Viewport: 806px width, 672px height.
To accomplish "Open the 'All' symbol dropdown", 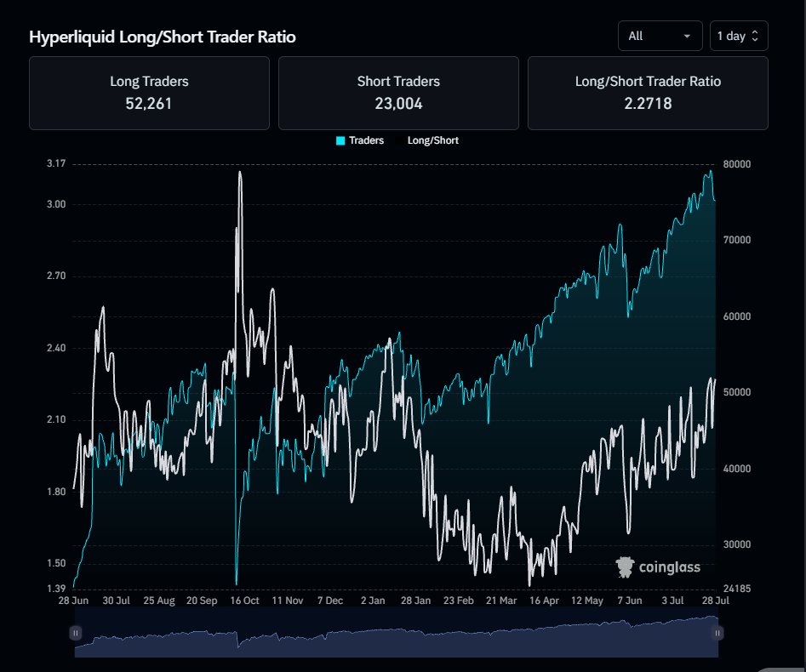I will [660, 36].
